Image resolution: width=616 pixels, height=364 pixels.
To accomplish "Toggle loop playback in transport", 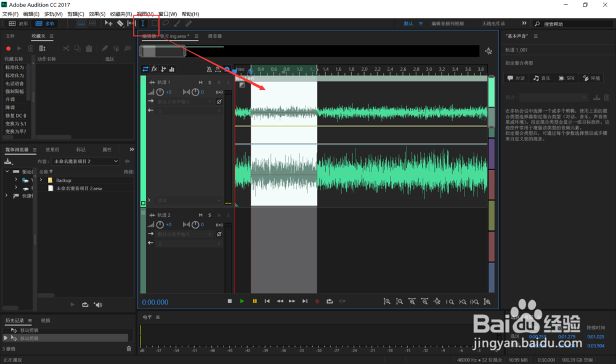I will pyautogui.click(x=330, y=301).
